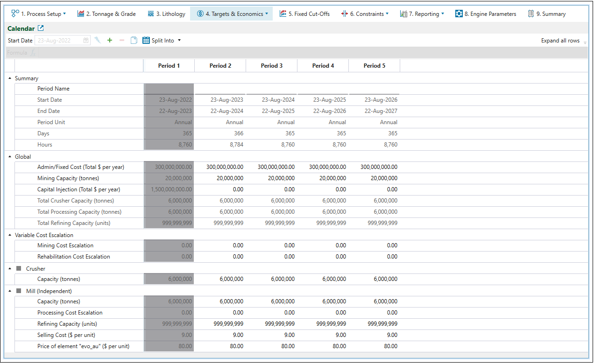The width and height of the screenshot is (594, 364).
Task: Click the lightning bolt toolbar icon
Action: [98, 41]
